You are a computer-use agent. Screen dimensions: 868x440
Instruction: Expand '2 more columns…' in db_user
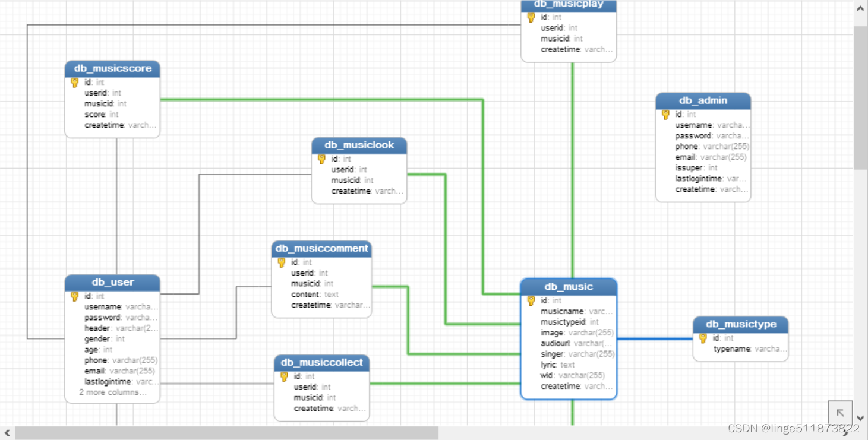pyautogui.click(x=113, y=392)
